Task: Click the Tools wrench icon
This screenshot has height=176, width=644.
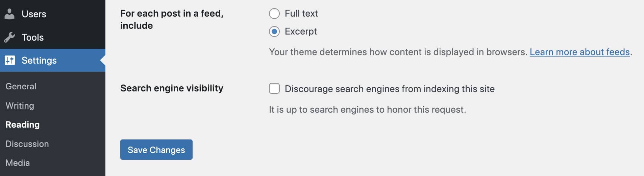Action: coord(10,37)
